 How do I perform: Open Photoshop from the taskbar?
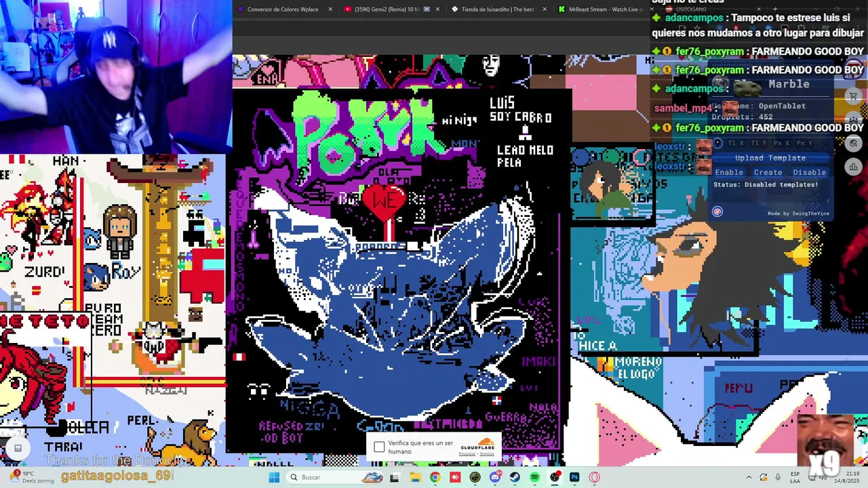point(574,477)
